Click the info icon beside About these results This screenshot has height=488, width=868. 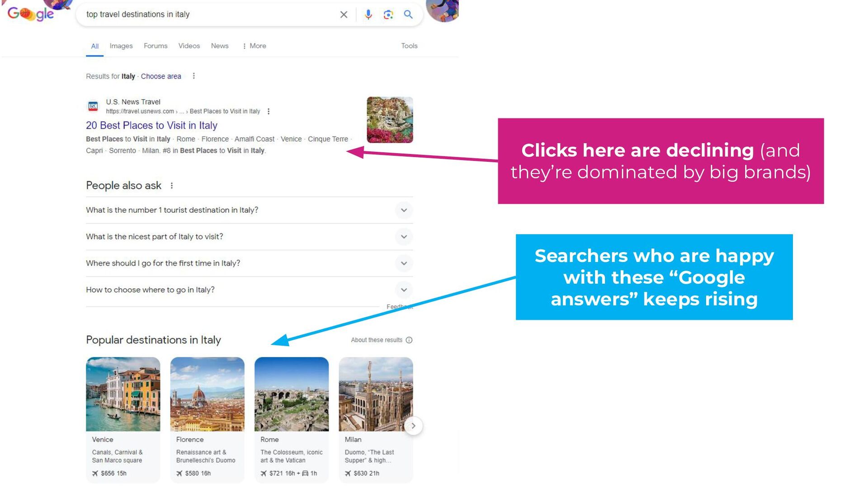coord(409,340)
